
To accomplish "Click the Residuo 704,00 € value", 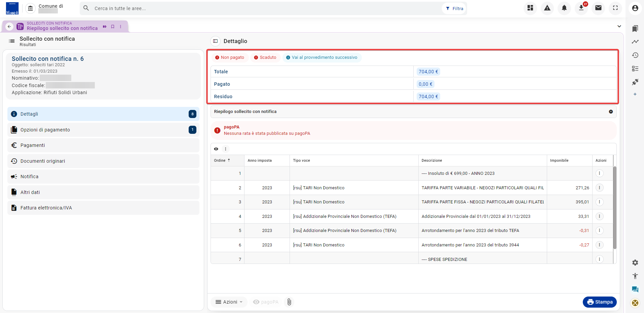I will coord(428,96).
